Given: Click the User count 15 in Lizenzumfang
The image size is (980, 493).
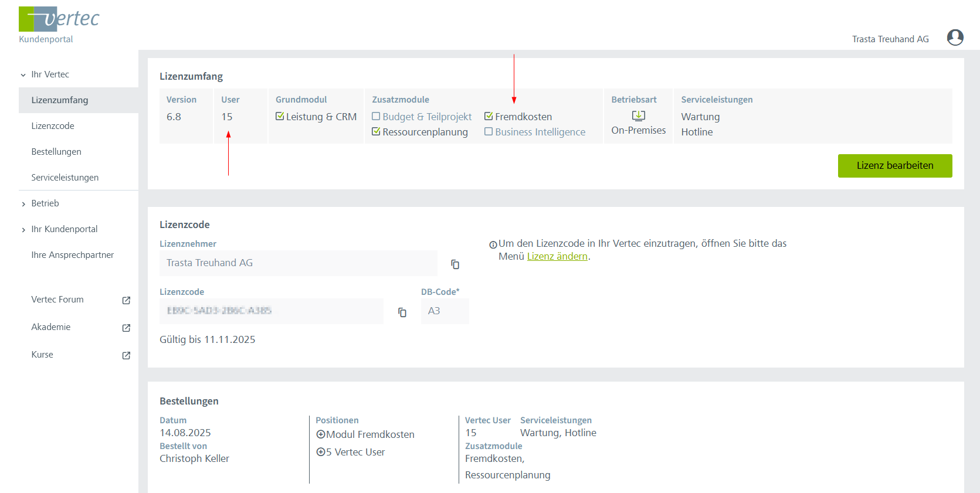Looking at the screenshot, I should [x=227, y=117].
